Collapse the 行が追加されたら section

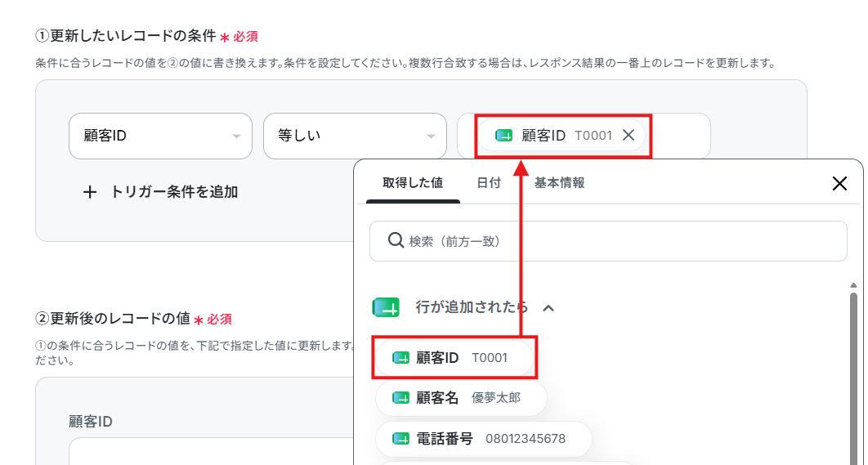548,308
